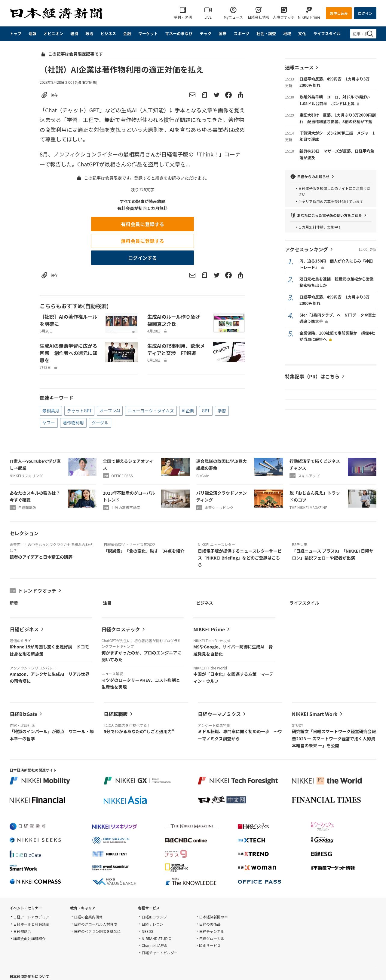Viewport: 386px width, 980px height.
Task: Open the ChatGPT phone image thumbnail
Action: click(229, 352)
